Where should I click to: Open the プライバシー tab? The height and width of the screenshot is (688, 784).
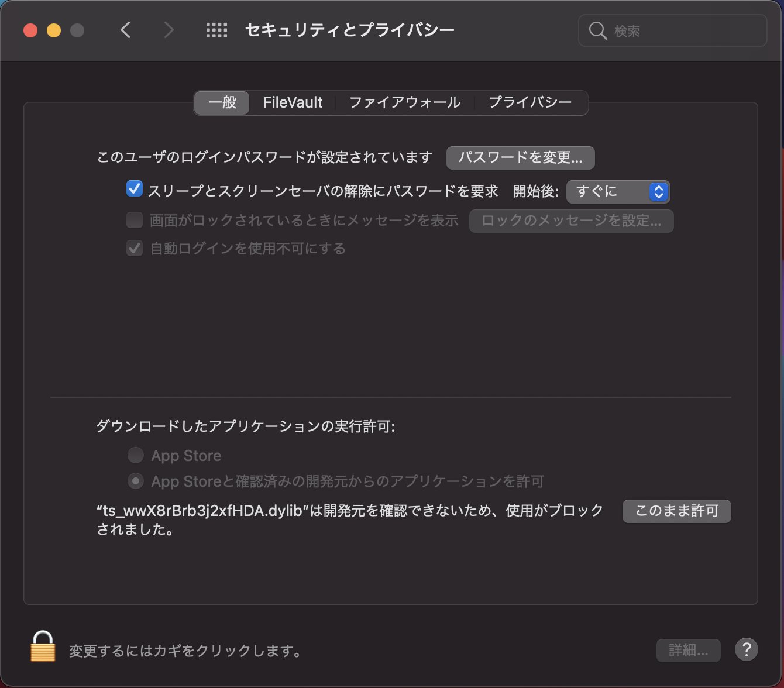coord(530,102)
